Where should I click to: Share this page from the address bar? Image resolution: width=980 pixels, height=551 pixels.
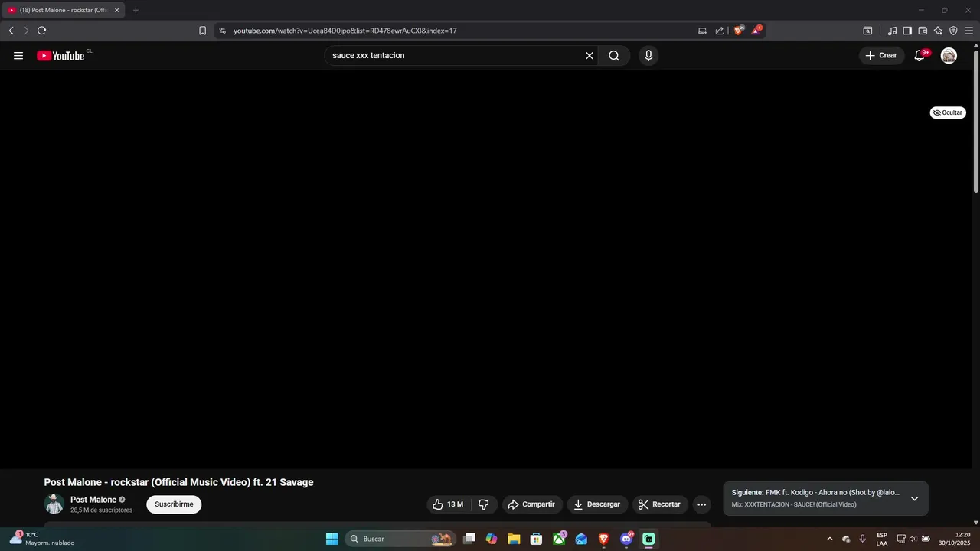coord(720,31)
